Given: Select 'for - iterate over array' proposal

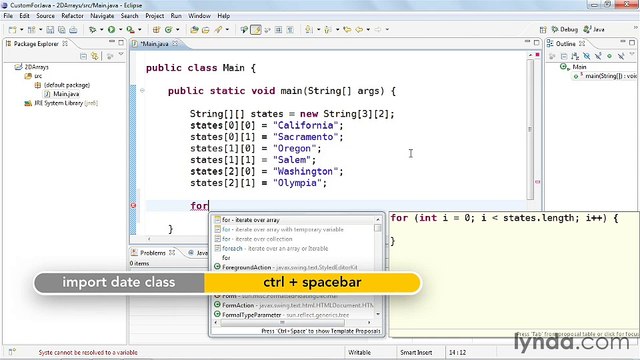Looking at the screenshot, I should tap(293, 220).
